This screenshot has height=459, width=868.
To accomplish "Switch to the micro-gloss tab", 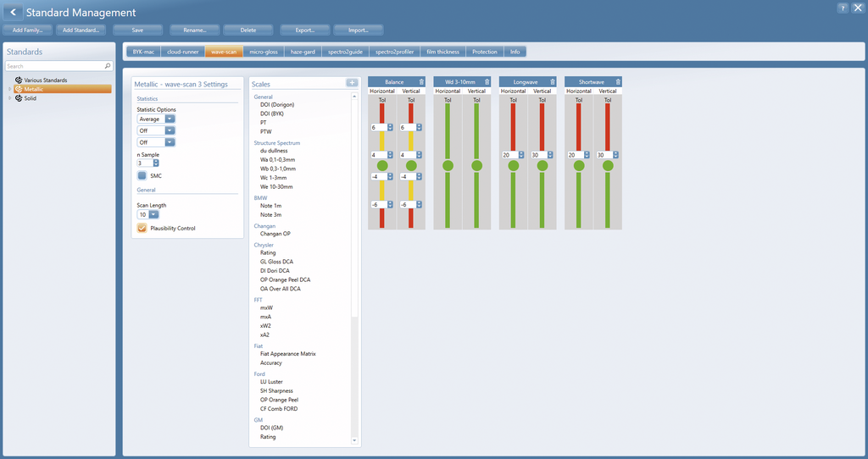I will (264, 52).
